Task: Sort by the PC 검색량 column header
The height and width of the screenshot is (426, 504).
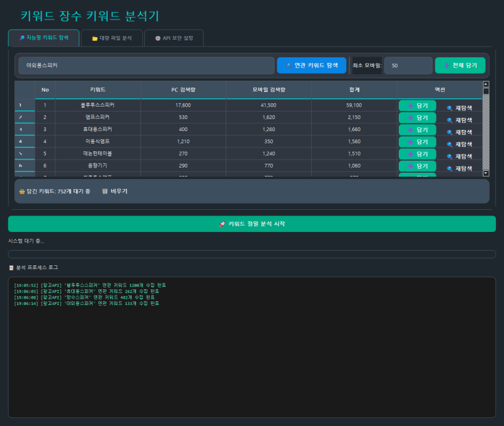Action: click(183, 89)
